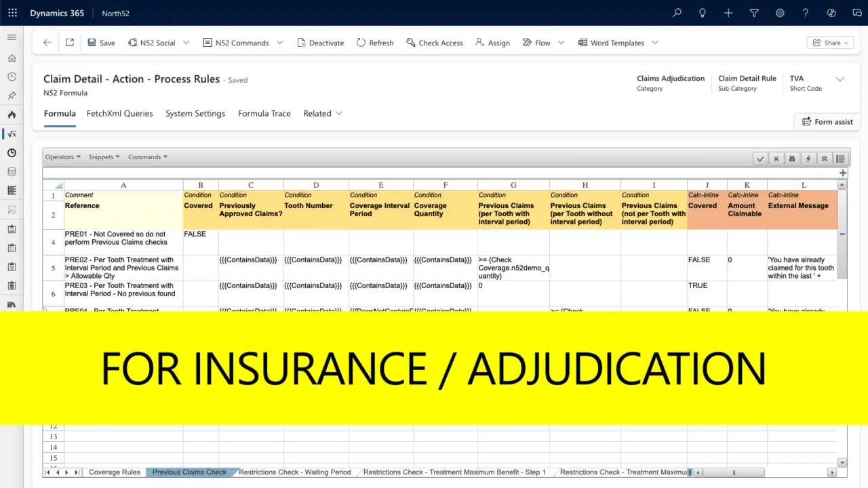Image resolution: width=868 pixels, height=488 pixels.
Task: Click the Refresh button
Action: tap(374, 43)
